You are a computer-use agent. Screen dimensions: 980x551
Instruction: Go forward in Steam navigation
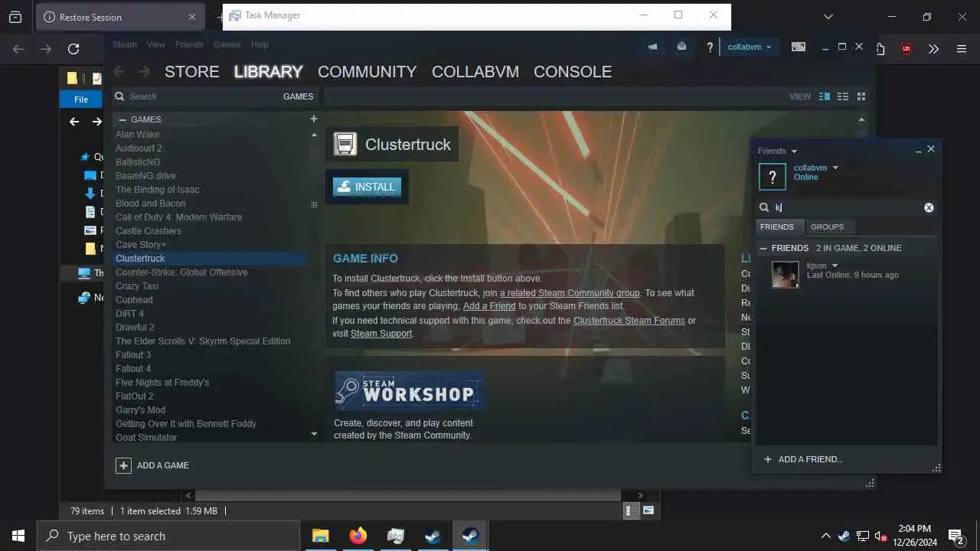(144, 71)
